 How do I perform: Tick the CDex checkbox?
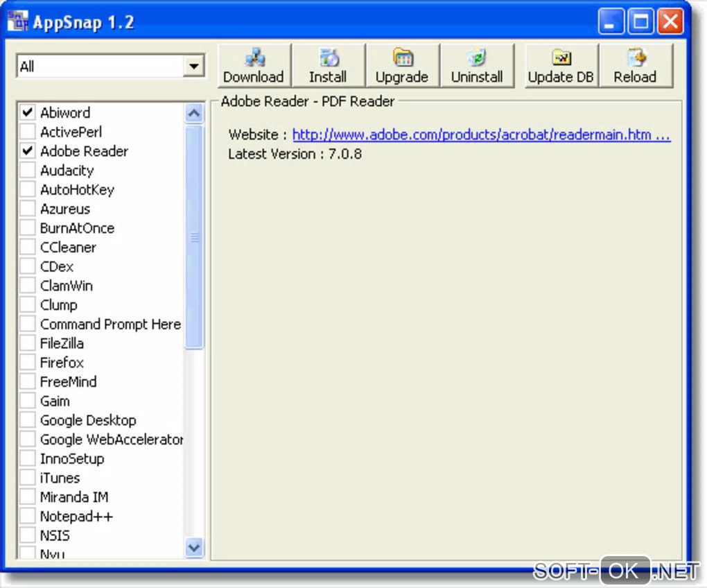point(28,266)
